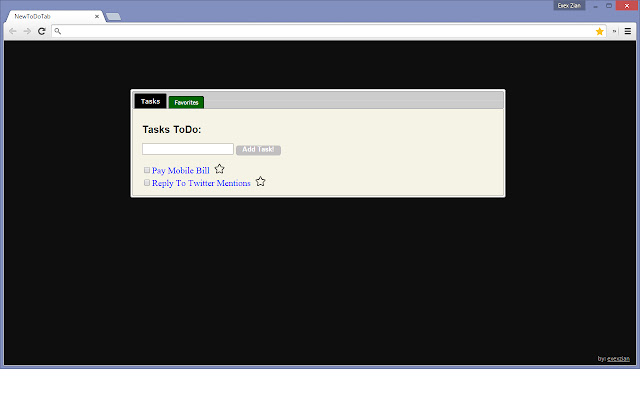Star the Pay Mobile Bill task
The height and width of the screenshot is (400, 640).
pyautogui.click(x=220, y=169)
